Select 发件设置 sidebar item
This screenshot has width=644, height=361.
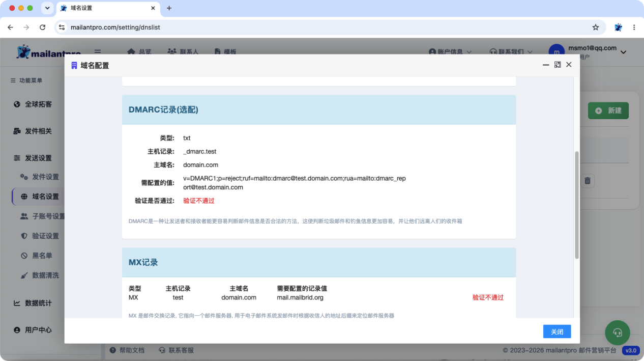(x=45, y=177)
